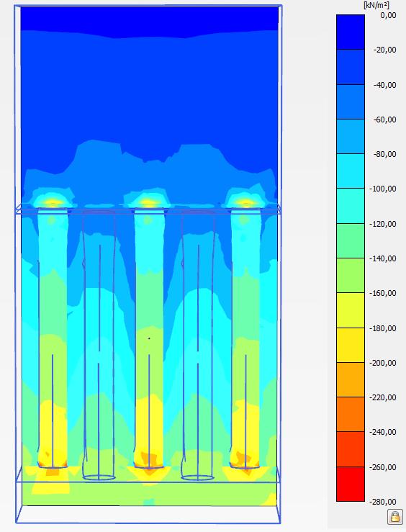Select the -120 to -140 green swatch
This screenshot has height=532, width=406.
point(351,240)
